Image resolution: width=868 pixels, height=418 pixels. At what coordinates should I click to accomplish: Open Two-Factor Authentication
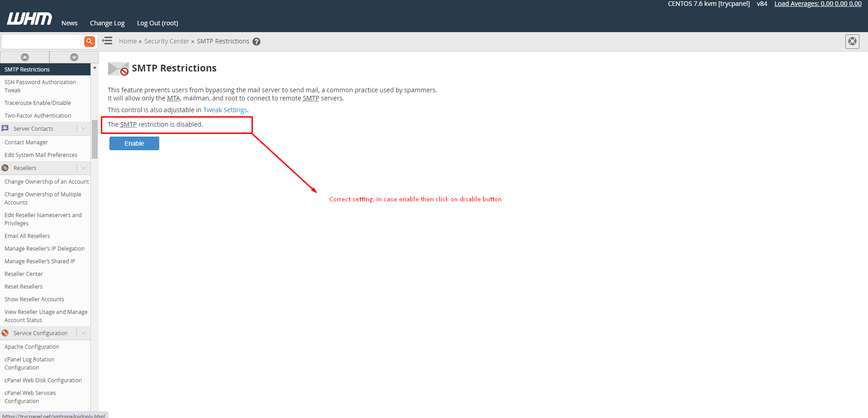coord(38,116)
